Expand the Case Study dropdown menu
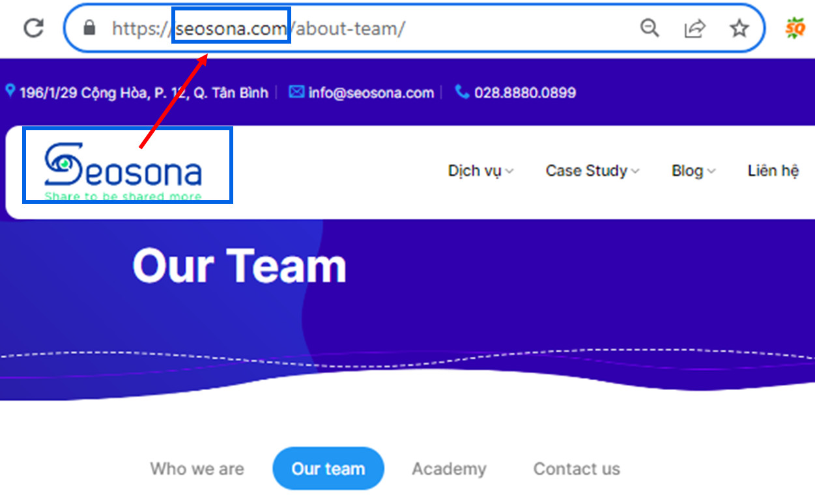Screen dimensions: 815x504 click(592, 171)
